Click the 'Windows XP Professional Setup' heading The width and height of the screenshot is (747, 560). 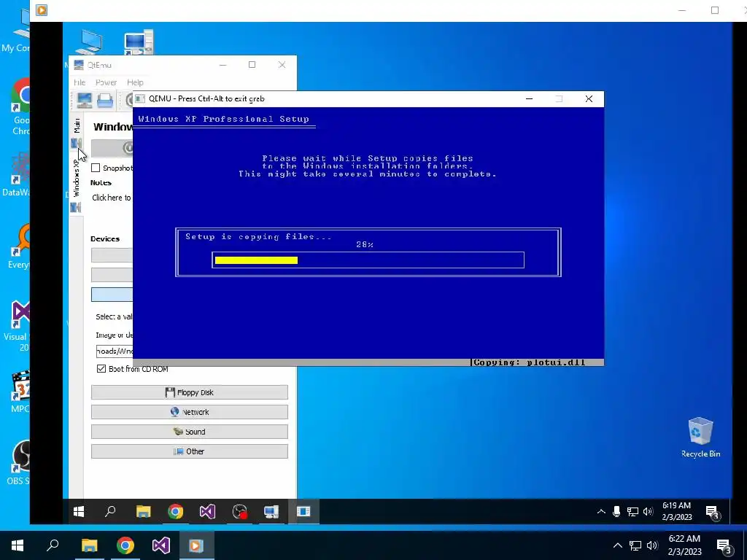coord(223,119)
